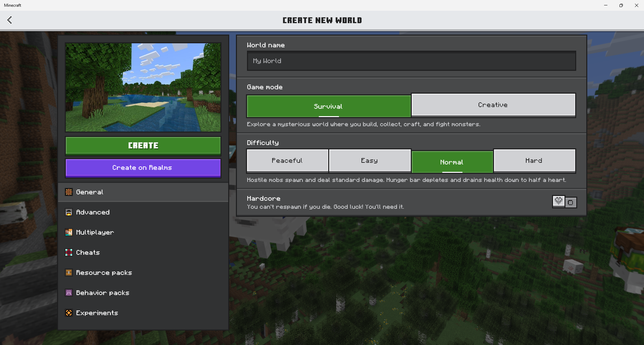This screenshot has height=345, width=644.
Task: Set difficulty to Easy
Action: coord(369,160)
